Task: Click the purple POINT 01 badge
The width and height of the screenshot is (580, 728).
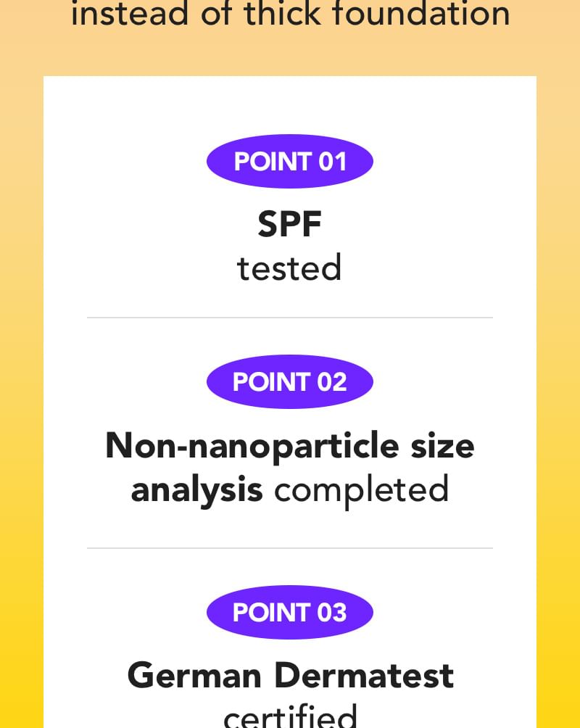Action: [289, 161]
